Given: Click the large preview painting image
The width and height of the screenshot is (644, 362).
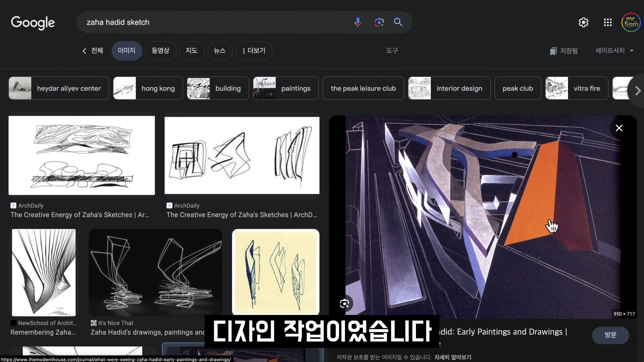Looking at the screenshot, I should pos(483,217).
